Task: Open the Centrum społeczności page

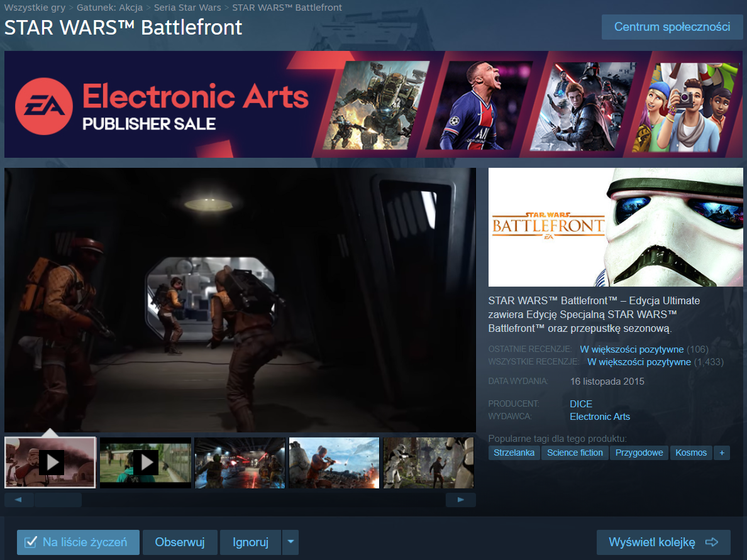Action: click(x=672, y=26)
